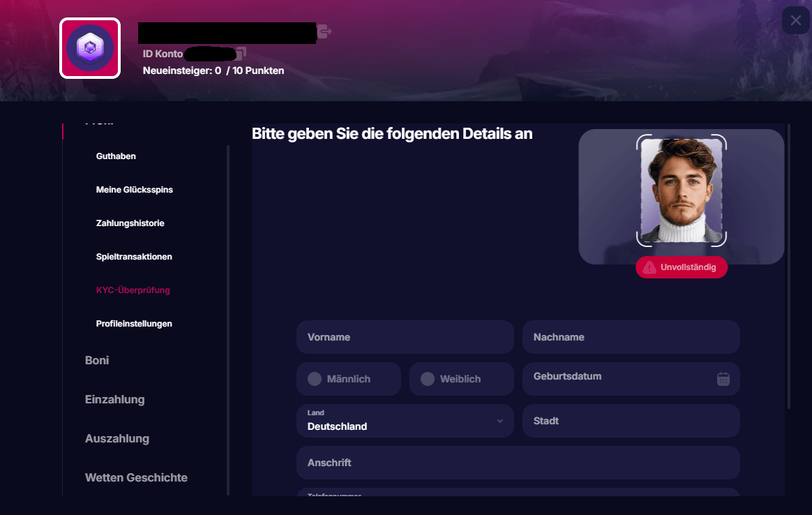
Task: Click the logout icon beside the username
Action: coord(324,31)
